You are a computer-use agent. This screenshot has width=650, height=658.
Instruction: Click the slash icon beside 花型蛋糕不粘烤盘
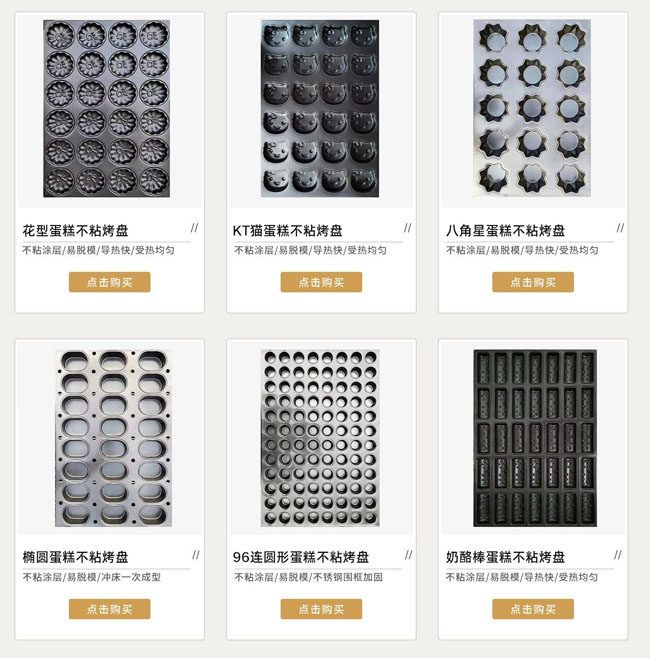click(194, 228)
